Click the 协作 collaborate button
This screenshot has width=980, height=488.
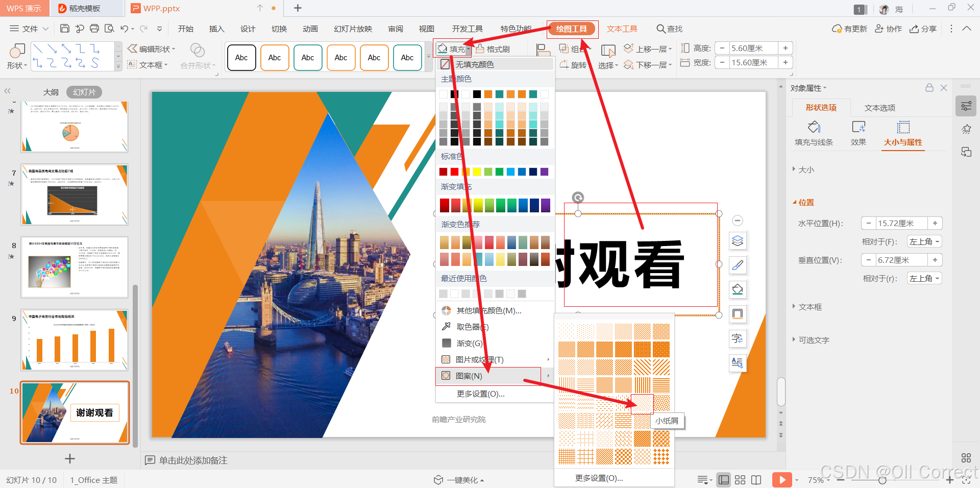pos(889,29)
